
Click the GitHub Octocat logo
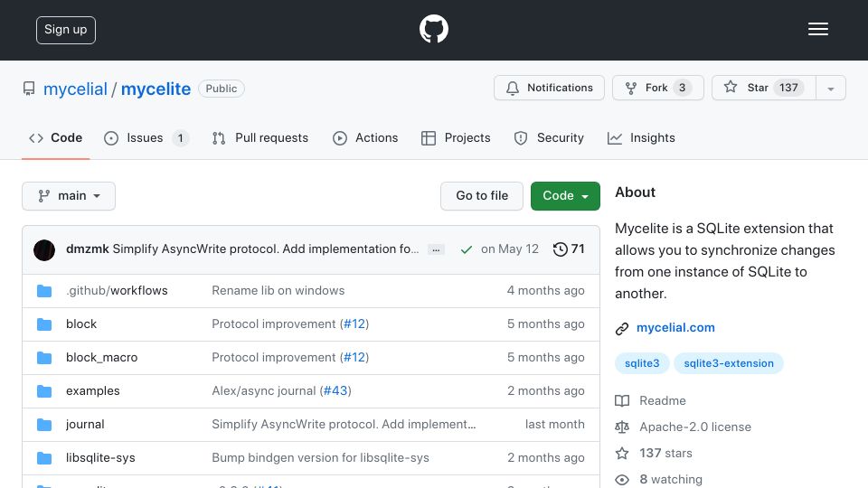click(433, 29)
